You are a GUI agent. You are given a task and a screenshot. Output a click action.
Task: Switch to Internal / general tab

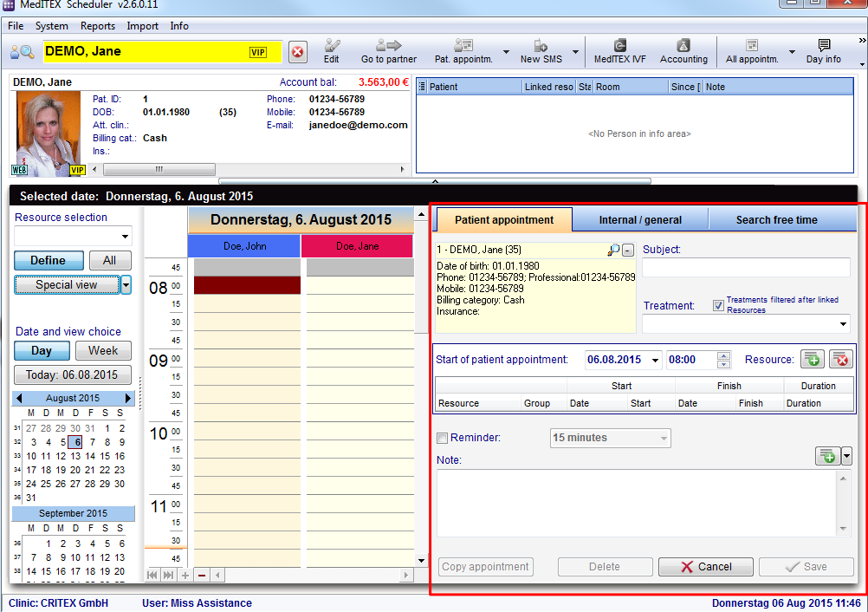(640, 220)
